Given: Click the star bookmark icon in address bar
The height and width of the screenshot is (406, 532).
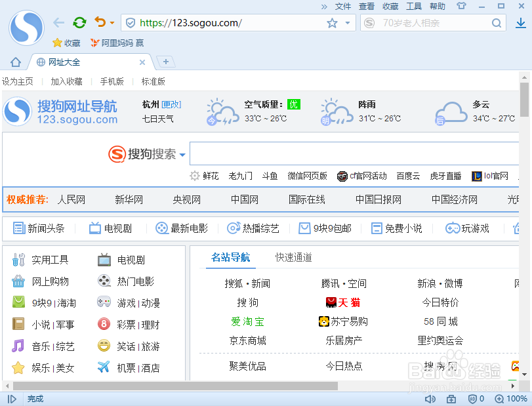Looking at the screenshot, I should tap(332, 23).
